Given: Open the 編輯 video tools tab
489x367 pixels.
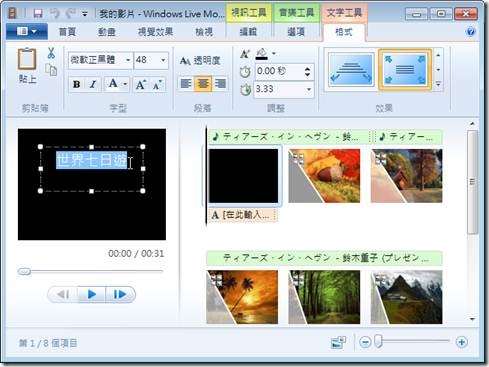Looking at the screenshot, I should click(248, 32).
